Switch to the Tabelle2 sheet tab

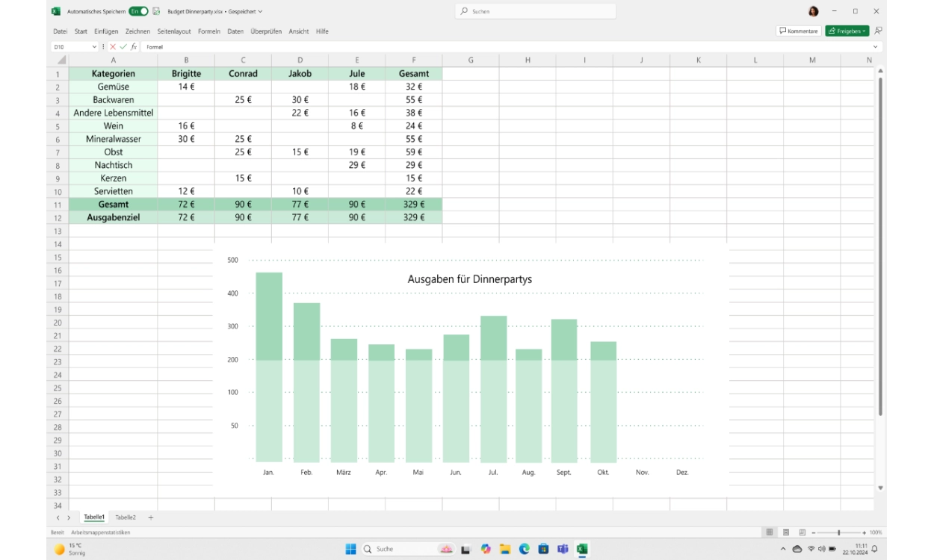[x=126, y=517]
